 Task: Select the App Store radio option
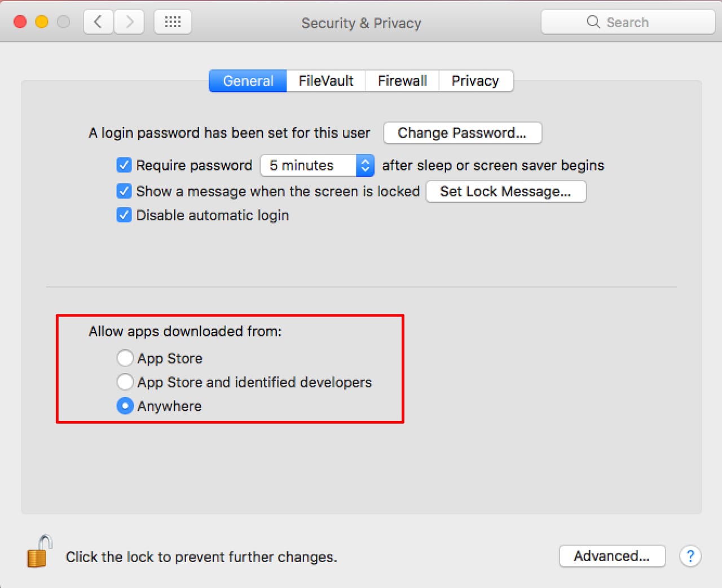pyautogui.click(x=125, y=358)
